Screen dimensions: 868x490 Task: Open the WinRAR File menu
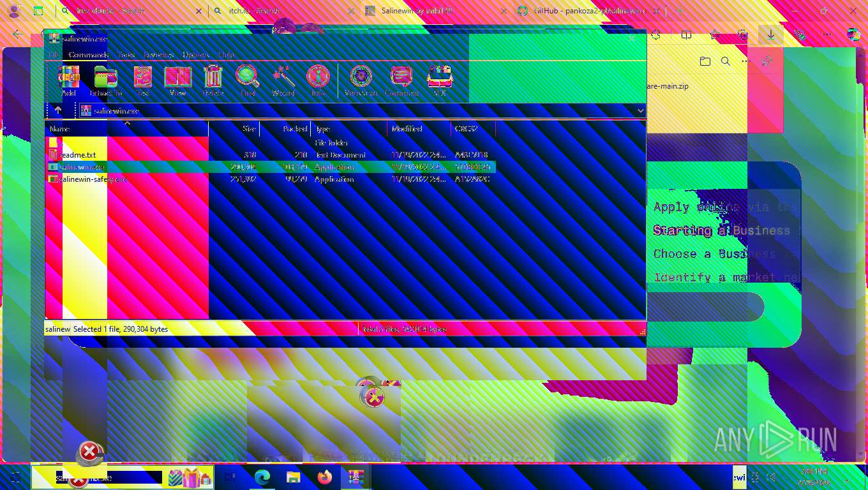click(54, 55)
